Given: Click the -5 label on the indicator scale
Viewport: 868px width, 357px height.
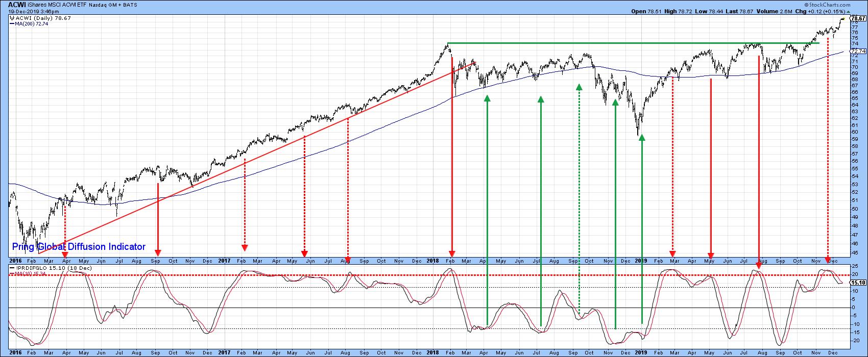Looking at the screenshot, I should [x=854, y=316].
